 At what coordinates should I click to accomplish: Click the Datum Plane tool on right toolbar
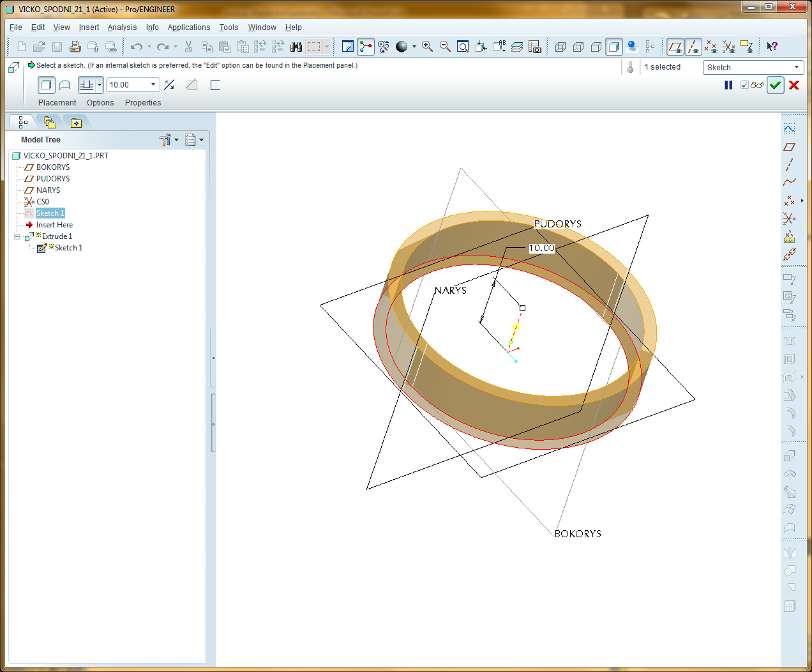coord(790,147)
